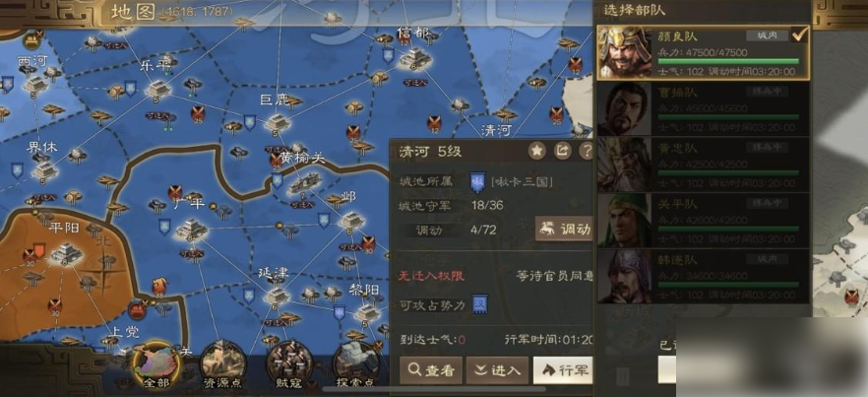
Task: Click the star favorite icon for 清河
Action: click(x=536, y=151)
